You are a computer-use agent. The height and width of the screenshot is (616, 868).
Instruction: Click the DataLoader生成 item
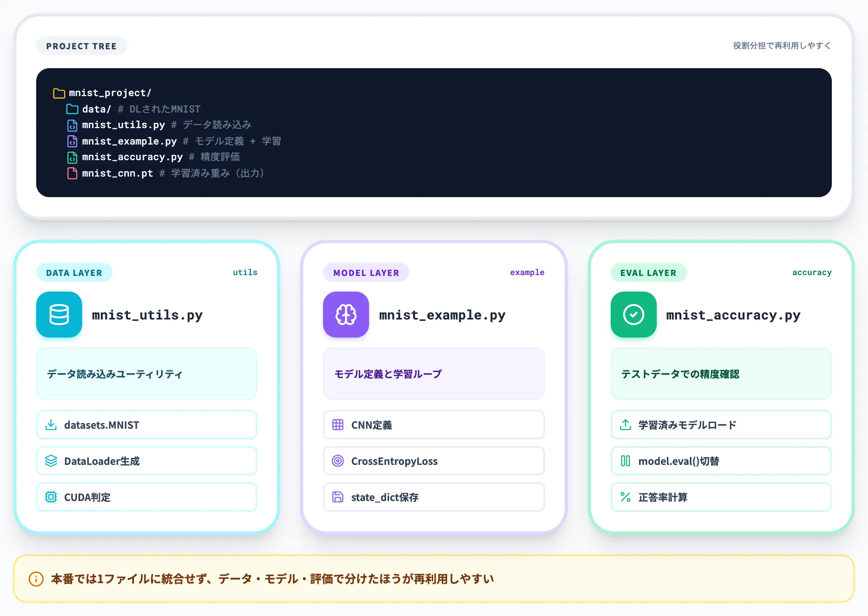click(147, 461)
